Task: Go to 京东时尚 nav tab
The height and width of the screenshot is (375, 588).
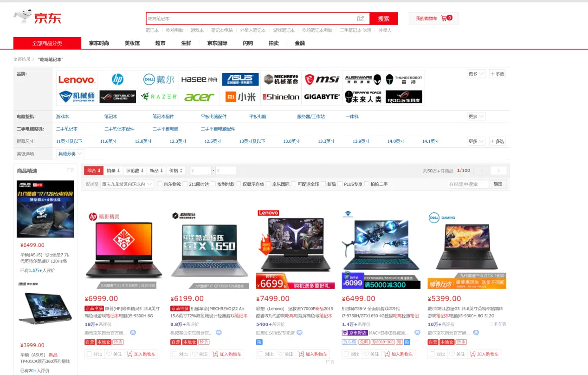Action: point(99,43)
